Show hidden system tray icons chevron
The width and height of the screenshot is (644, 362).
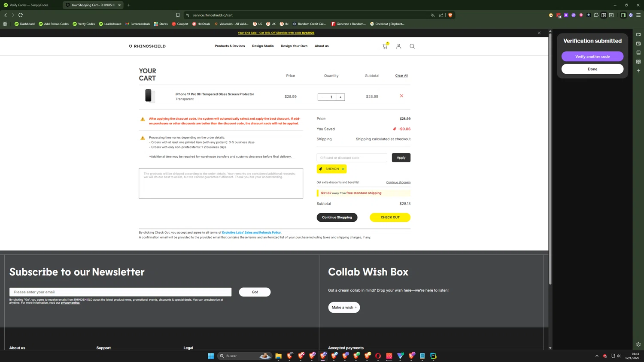click(x=597, y=356)
